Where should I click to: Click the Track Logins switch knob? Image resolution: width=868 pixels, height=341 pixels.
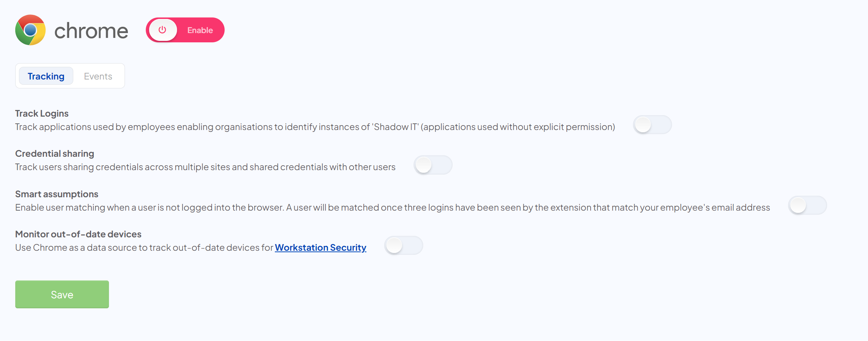[643, 125]
